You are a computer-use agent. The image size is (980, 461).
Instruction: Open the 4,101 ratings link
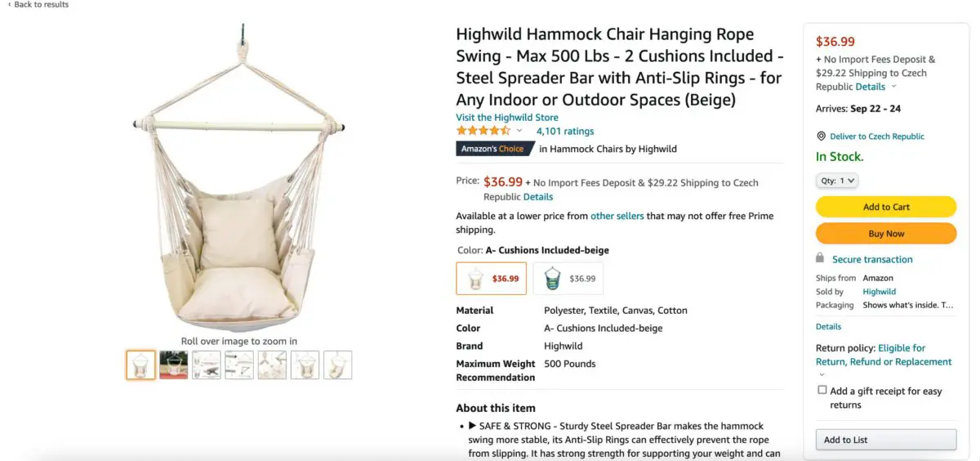click(565, 131)
